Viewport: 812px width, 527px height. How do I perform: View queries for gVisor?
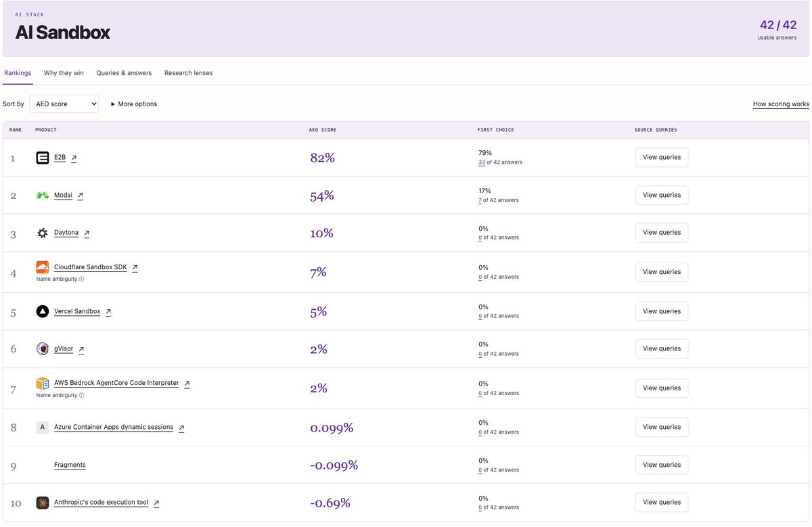click(x=662, y=348)
